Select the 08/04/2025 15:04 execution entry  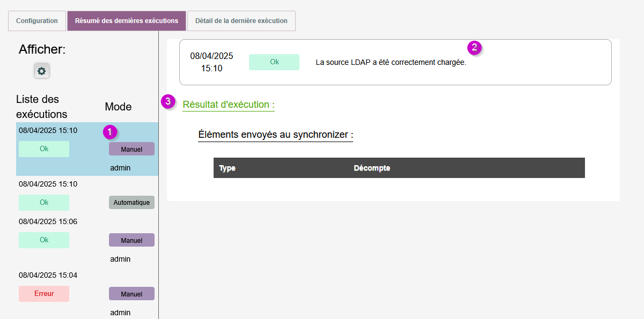pos(48,275)
